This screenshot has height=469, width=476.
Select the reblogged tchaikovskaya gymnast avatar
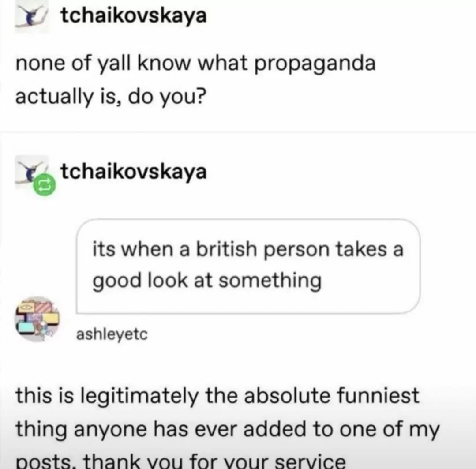(32, 172)
